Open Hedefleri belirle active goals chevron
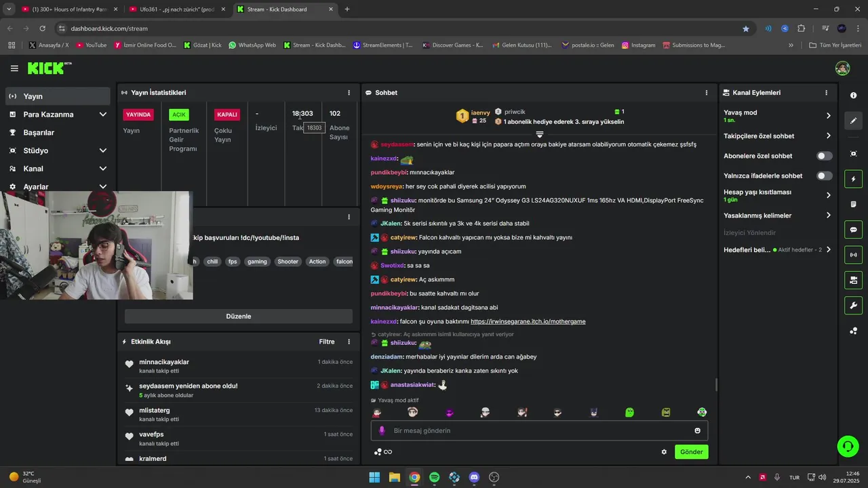Image resolution: width=868 pixels, height=488 pixels. [828, 249]
